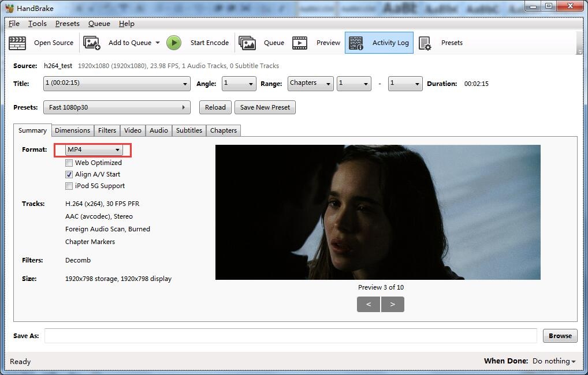Click the 1920x798 storage size text
This screenshot has height=375, width=588.
[118, 279]
